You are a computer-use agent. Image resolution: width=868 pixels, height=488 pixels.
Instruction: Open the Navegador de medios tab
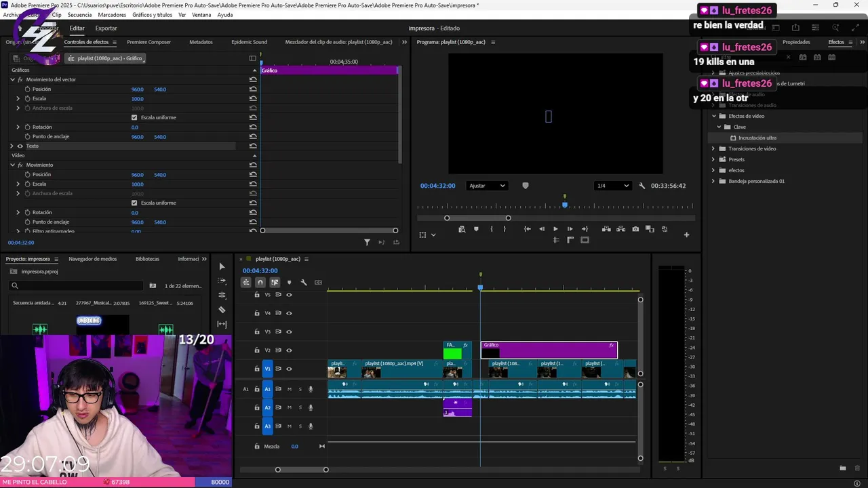pyautogui.click(x=93, y=259)
